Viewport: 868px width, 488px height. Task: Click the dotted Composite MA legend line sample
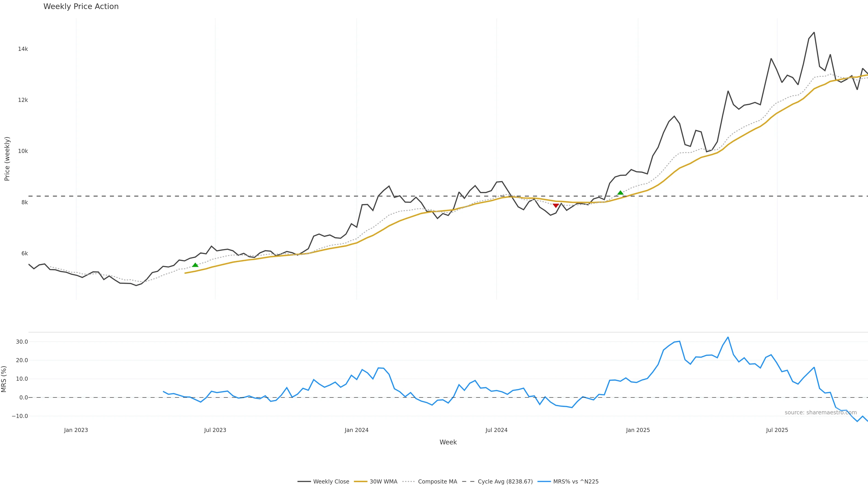click(409, 482)
